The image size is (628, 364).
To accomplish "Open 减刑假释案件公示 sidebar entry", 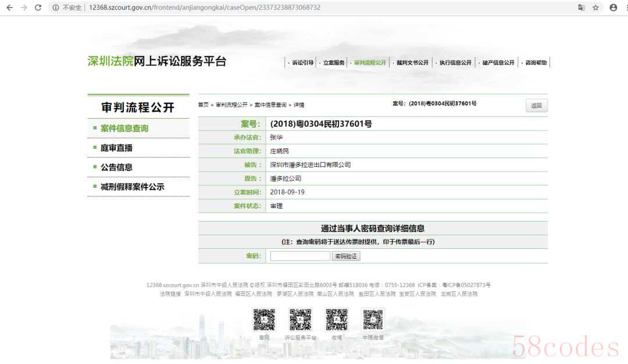I will (x=132, y=187).
